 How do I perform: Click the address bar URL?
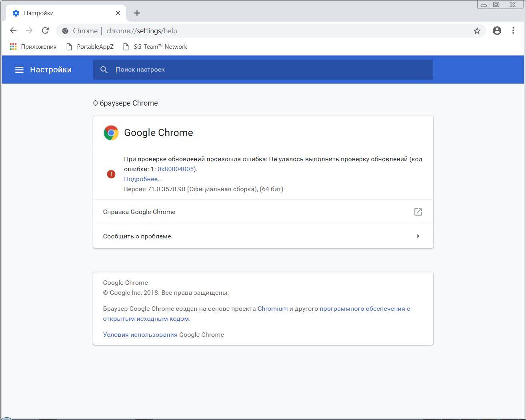(x=142, y=31)
